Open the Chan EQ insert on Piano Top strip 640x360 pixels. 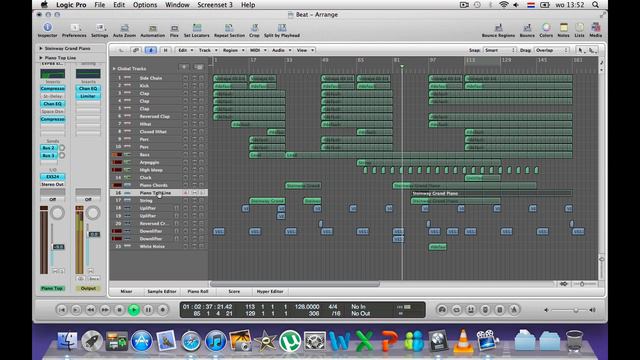click(53, 104)
